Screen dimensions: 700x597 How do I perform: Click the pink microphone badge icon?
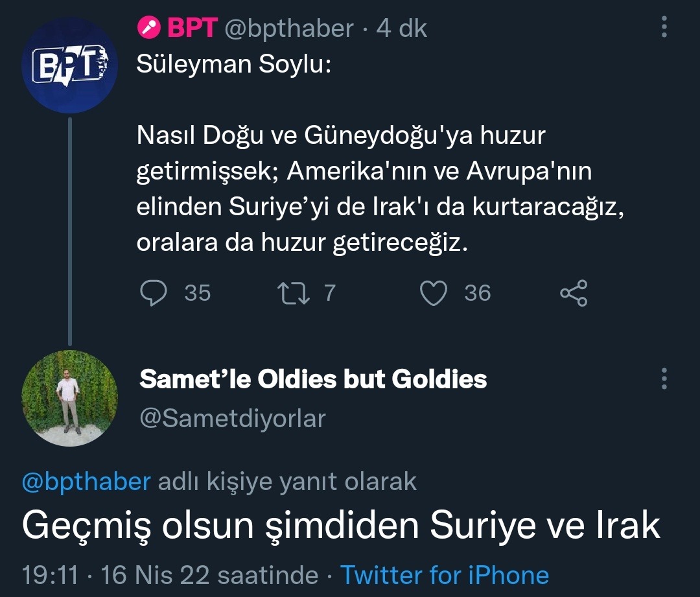[x=149, y=28]
